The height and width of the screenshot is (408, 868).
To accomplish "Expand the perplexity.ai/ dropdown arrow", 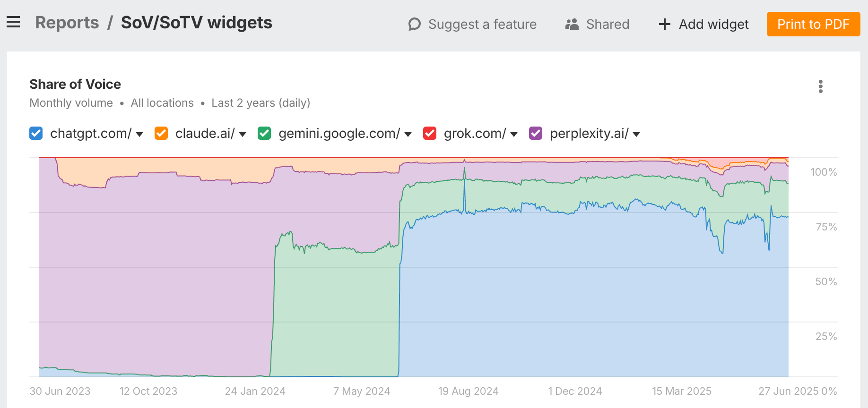I will pos(636,135).
